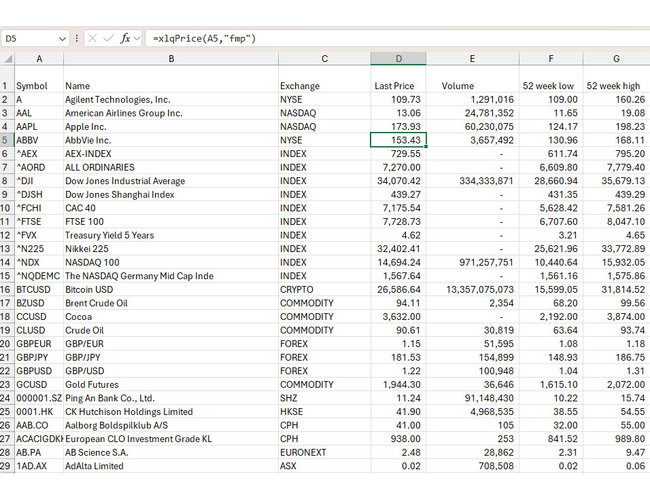Click Dow Jones last price 34,070.42

(398, 181)
